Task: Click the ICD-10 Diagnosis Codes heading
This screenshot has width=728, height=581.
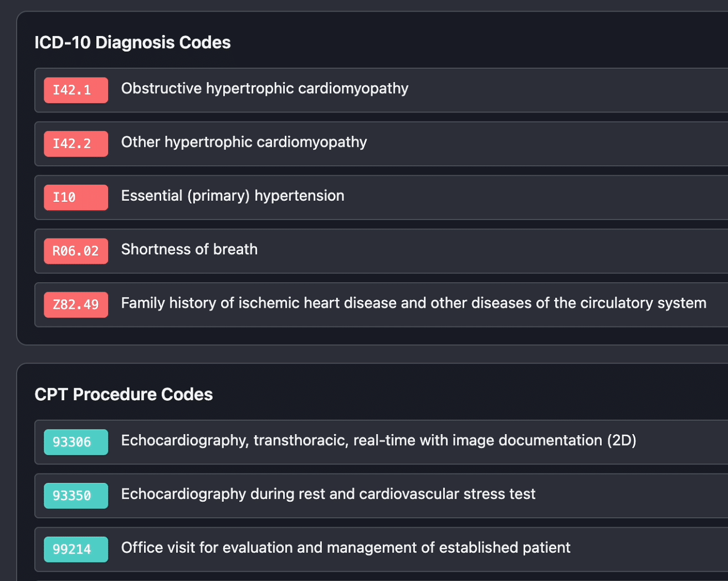Action: (x=132, y=43)
